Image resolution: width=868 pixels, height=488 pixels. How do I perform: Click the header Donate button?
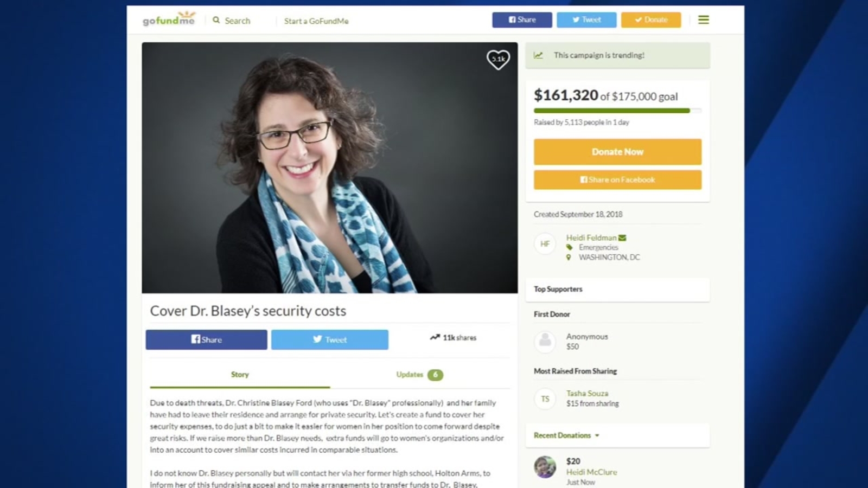click(x=651, y=20)
